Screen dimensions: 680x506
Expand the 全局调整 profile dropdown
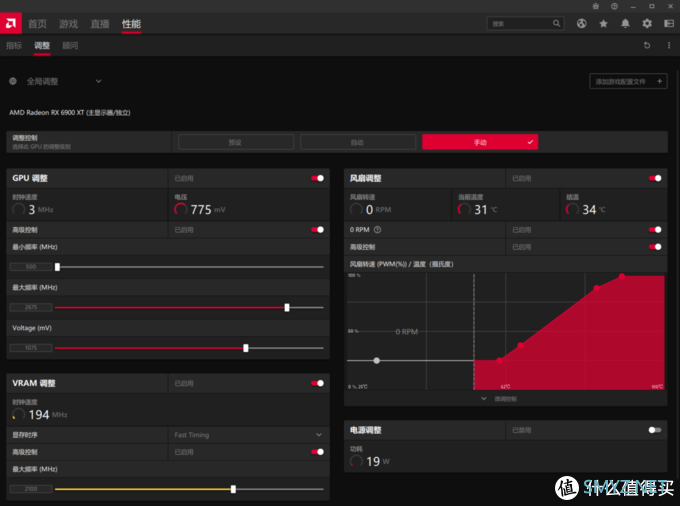click(x=98, y=81)
